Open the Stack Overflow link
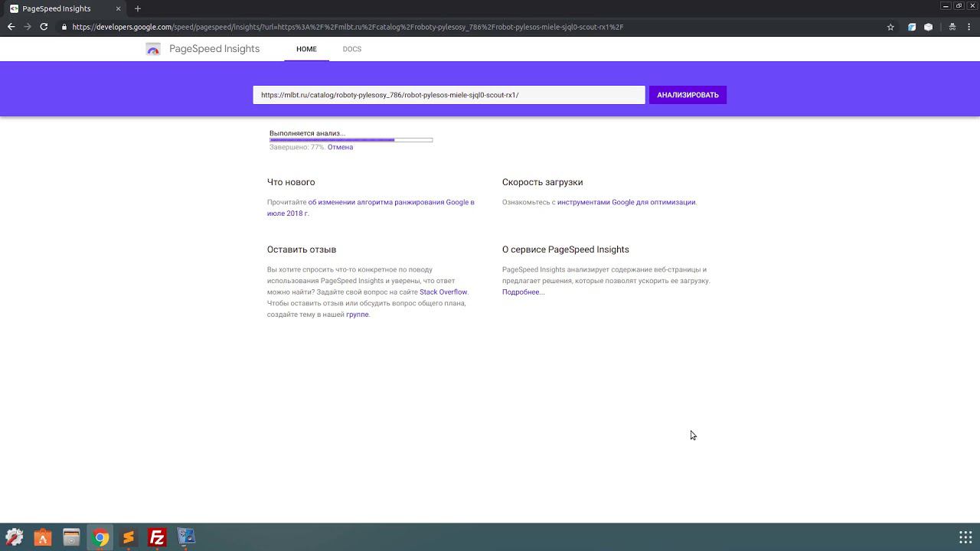 (x=443, y=292)
